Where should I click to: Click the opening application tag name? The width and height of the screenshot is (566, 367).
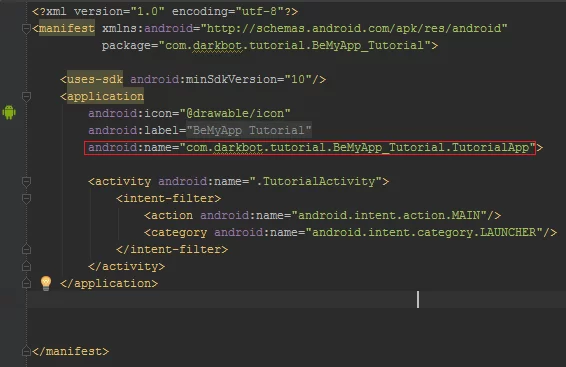click(x=105, y=96)
